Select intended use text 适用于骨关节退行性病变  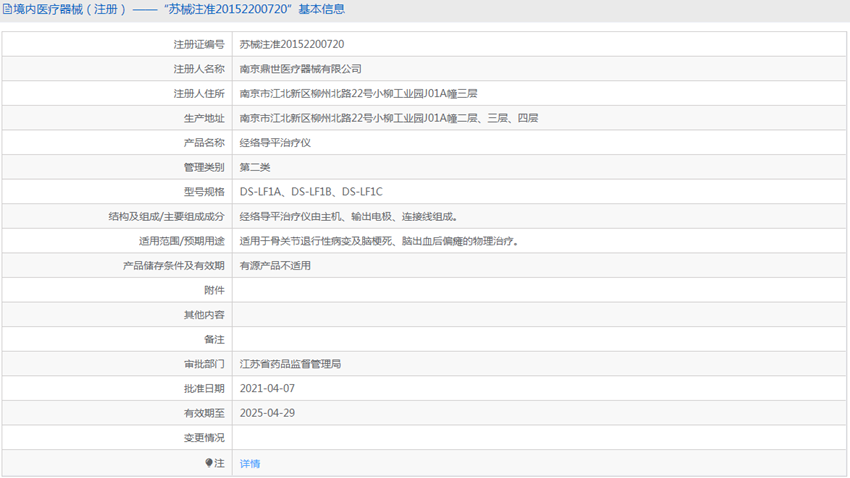[295, 241]
